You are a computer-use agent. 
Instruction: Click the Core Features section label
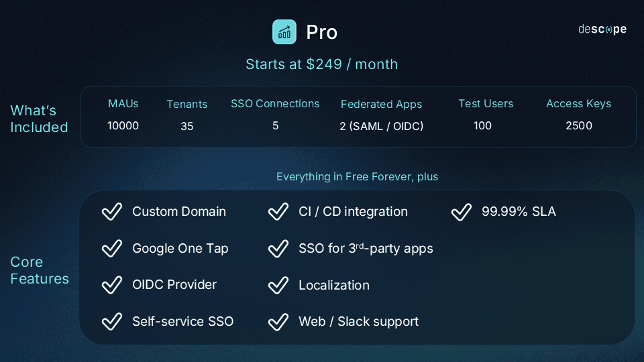click(x=40, y=270)
